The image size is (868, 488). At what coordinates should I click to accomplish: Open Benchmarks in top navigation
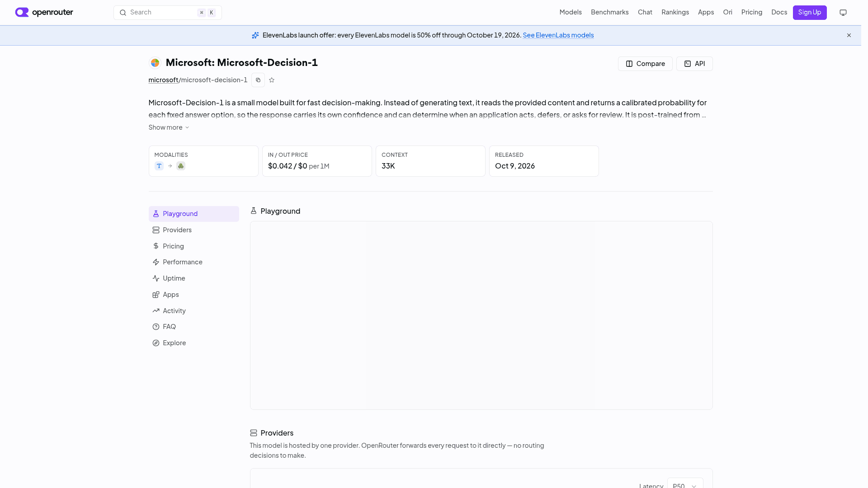[x=609, y=12]
